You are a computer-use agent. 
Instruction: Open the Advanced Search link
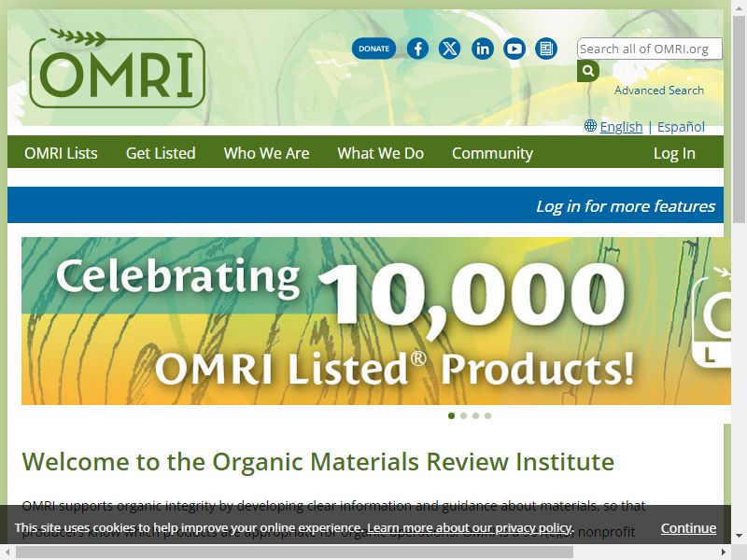tap(659, 91)
